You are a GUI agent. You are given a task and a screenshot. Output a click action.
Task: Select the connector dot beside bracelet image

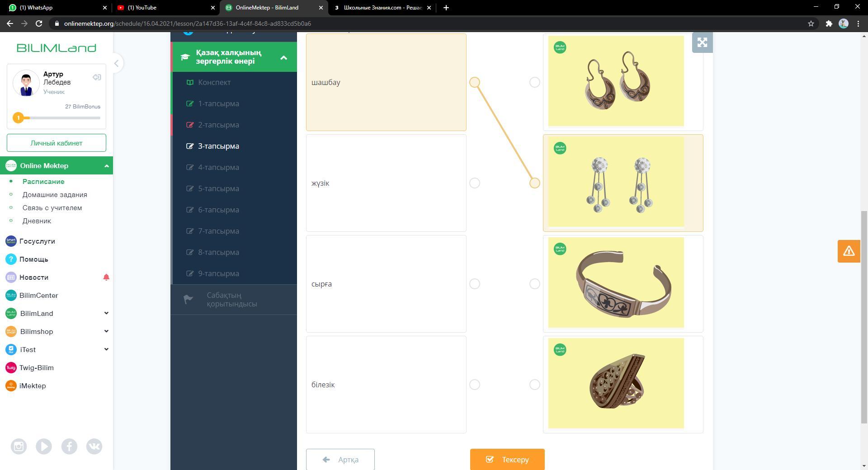[x=534, y=284]
